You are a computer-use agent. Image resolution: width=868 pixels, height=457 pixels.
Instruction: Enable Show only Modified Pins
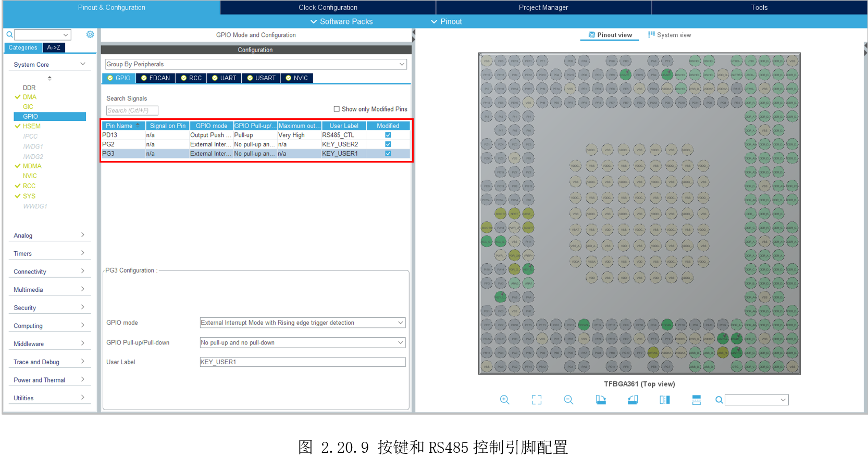coord(337,109)
